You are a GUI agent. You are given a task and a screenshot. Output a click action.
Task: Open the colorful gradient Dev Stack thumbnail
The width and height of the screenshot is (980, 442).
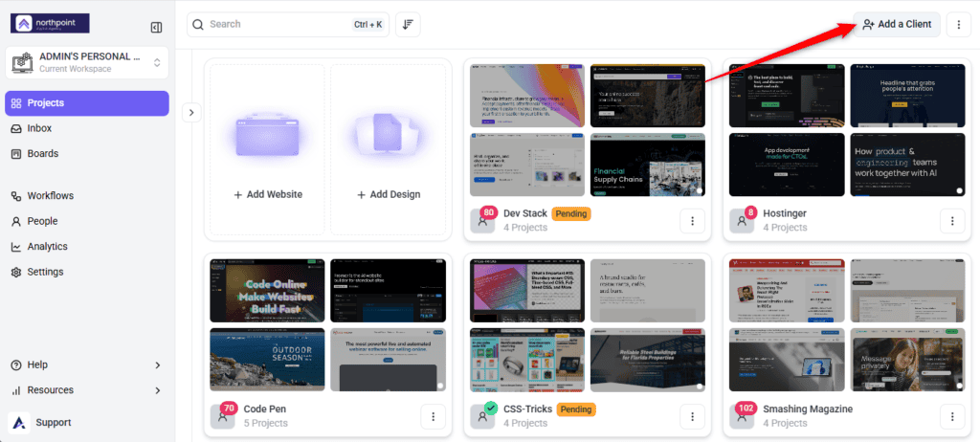[527, 96]
